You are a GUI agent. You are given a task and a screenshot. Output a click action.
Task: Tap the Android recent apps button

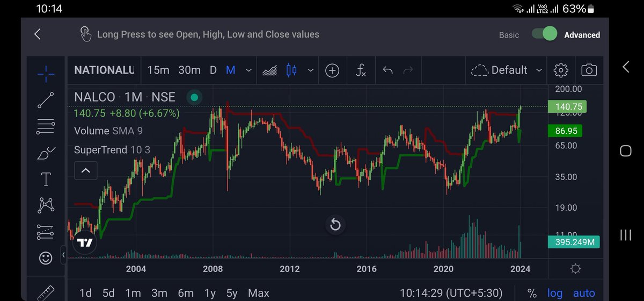click(x=626, y=235)
